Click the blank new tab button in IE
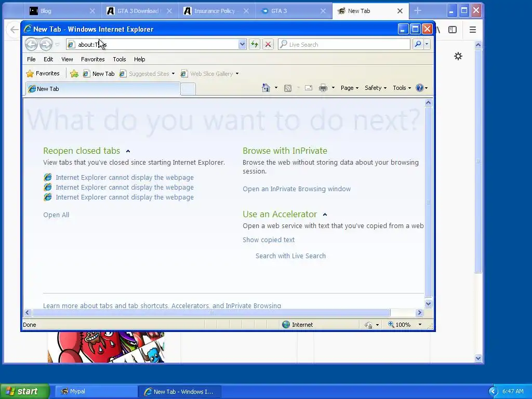This screenshot has width=532, height=399. (x=188, y=89)
